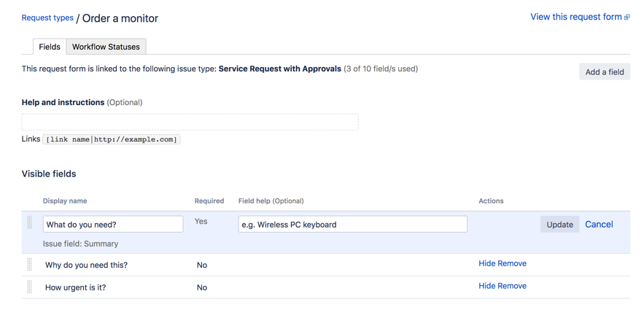Edit the How urgent is it display name
The width and height of the screenshot is (644, 318).
76,287
